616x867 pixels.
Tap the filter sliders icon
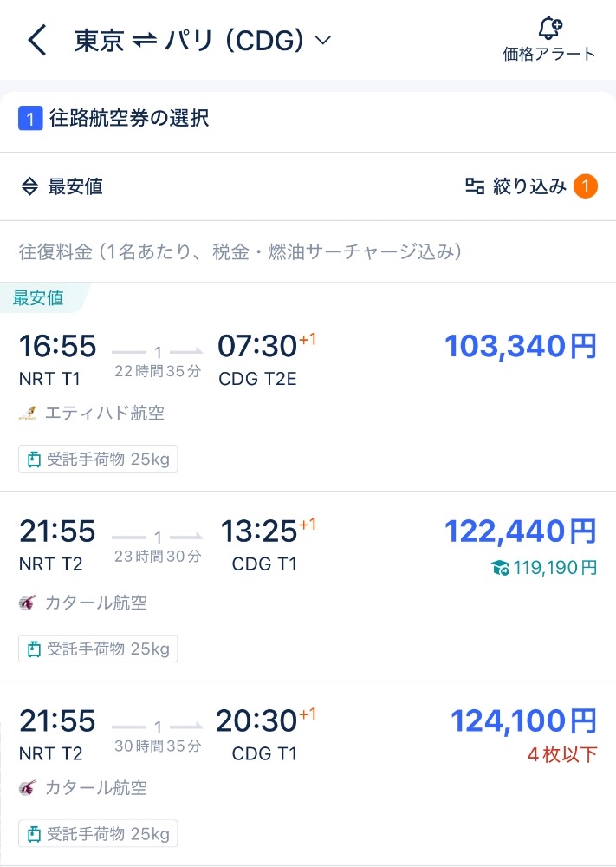click(x=474, y=186)
